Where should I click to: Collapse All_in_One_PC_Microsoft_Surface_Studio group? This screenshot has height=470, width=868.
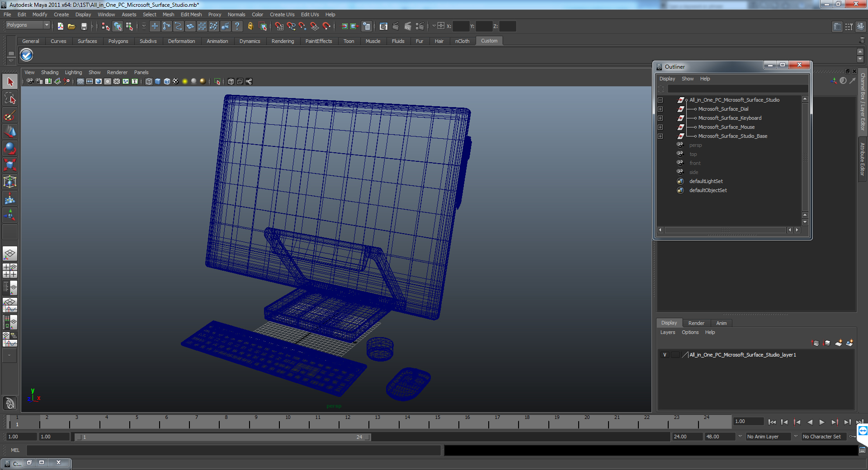click(660, 100)
